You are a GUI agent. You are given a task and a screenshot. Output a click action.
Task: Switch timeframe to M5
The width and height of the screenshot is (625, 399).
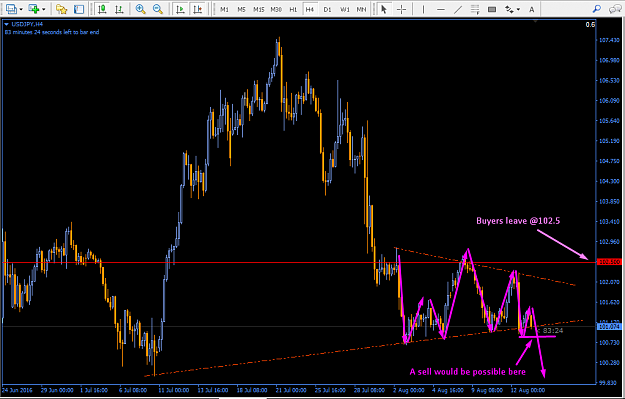coord(242,9)
